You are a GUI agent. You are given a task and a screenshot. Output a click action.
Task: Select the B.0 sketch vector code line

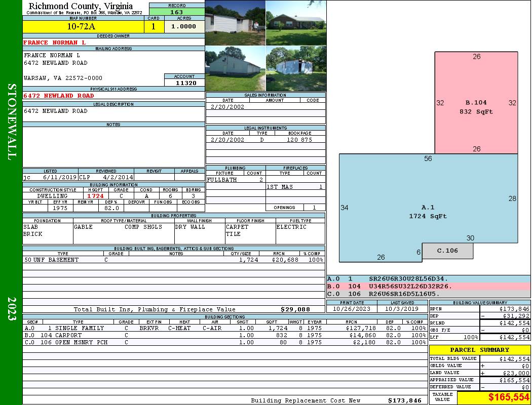click(x=428, y=287)
